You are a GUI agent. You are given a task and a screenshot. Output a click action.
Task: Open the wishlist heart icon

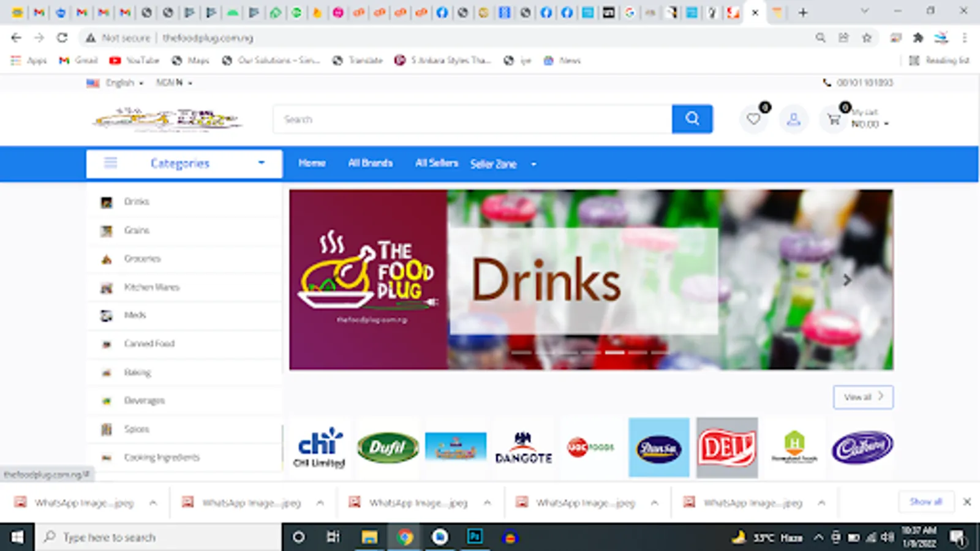pyautogui.click(x=753, y=119)
